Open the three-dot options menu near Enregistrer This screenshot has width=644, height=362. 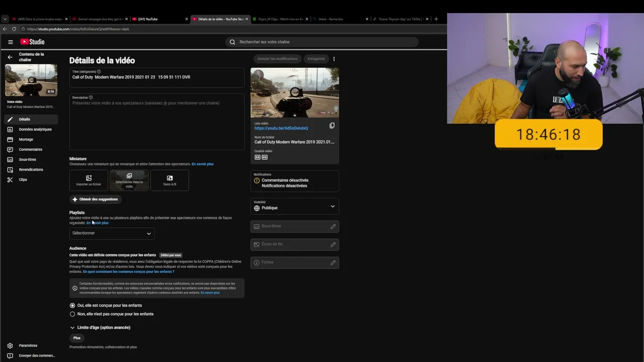(x=334, y=59)
